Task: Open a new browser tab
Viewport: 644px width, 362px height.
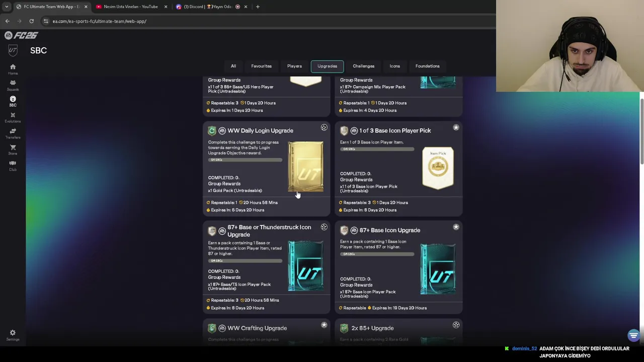Action: 258,7
